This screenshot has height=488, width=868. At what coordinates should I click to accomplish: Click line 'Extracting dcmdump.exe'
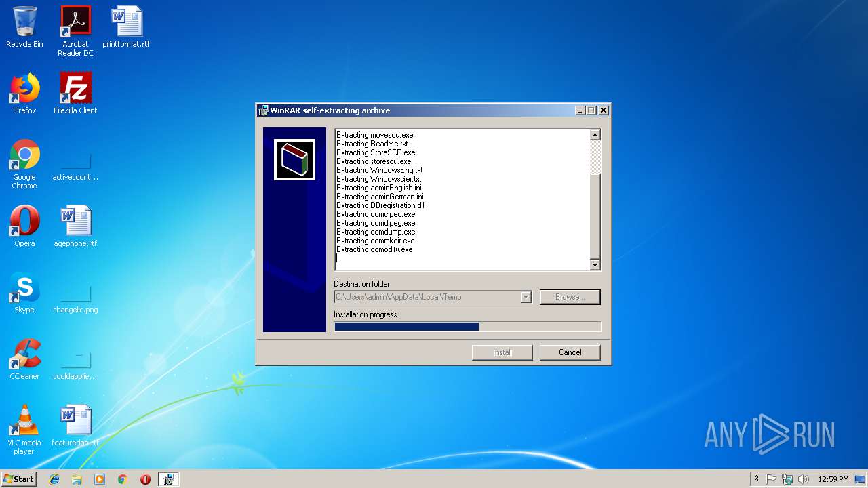[376, 232]
